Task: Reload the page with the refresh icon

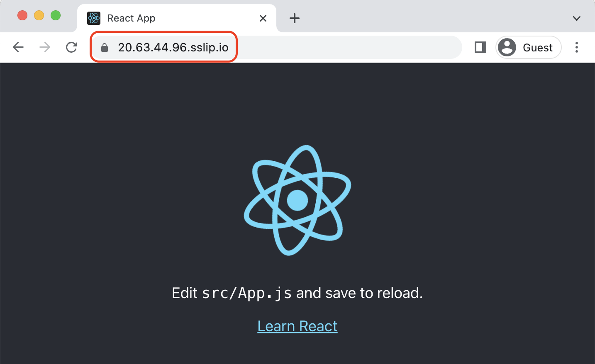Action: pyautogui.click(x=72, y=47)
